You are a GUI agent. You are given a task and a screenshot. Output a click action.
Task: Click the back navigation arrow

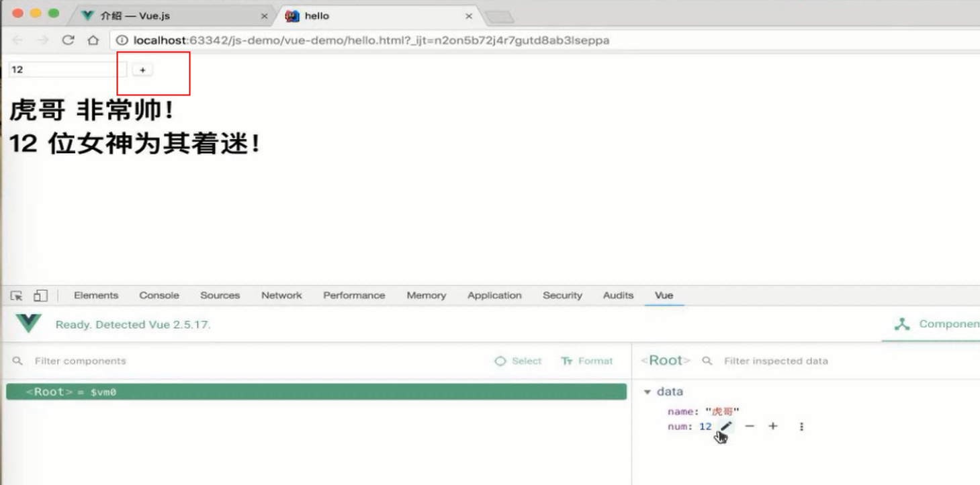17,40
